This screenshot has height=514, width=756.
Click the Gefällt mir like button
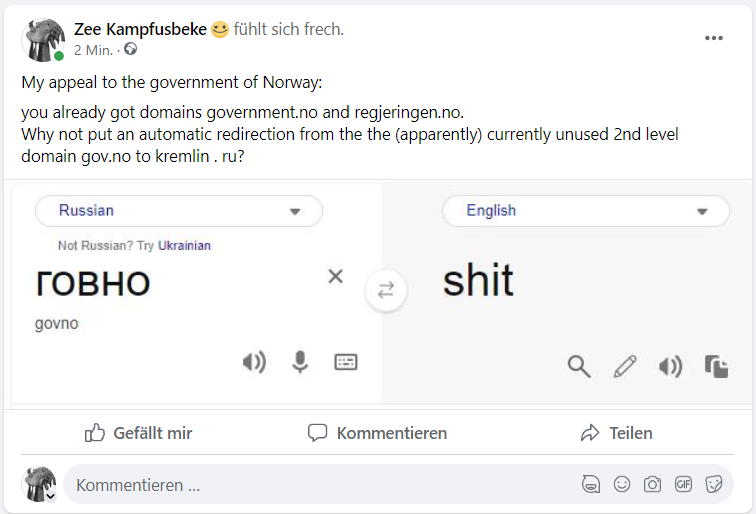[138, 433]
